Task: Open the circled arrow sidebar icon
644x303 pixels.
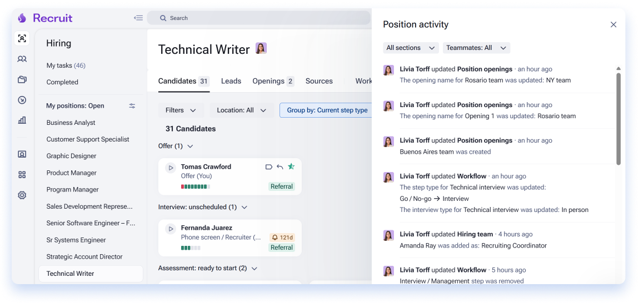Action: point(22,100)
